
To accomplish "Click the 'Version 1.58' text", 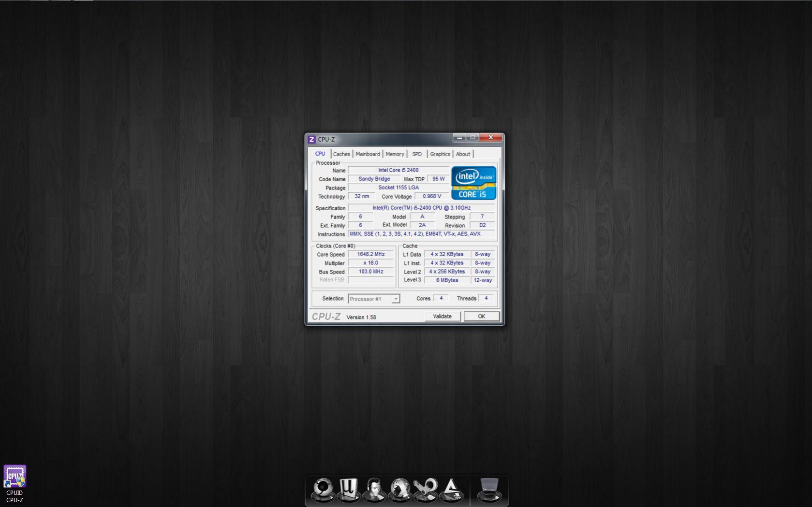I will click(361, 317).
